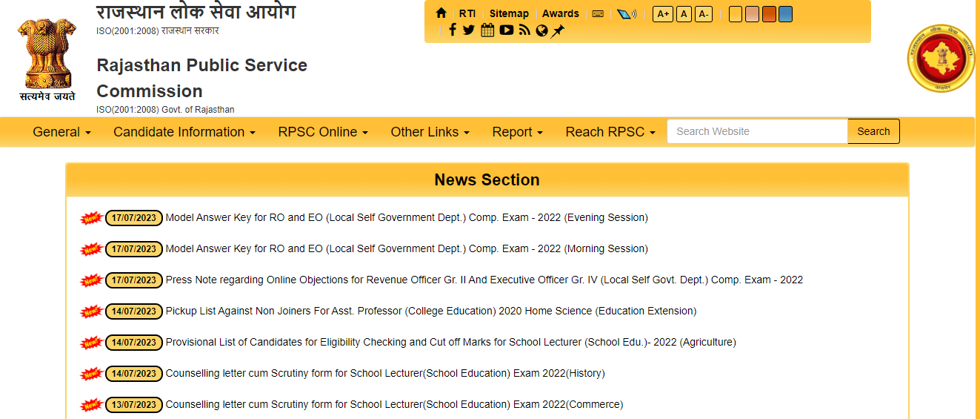Click the national emblem logo on left
The height and width of the screenshot is (419, 980).
tap(48, 59)
